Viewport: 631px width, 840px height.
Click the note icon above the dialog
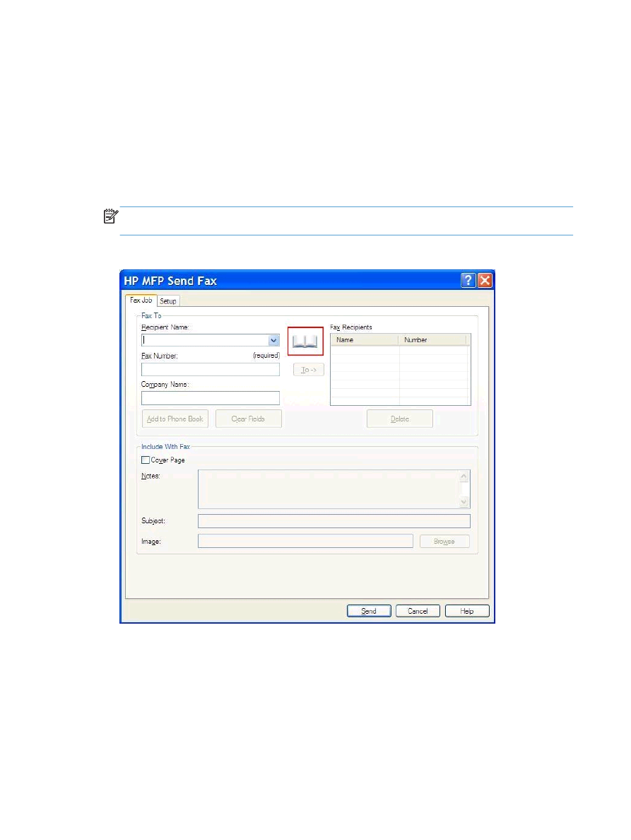pyautogui.click(x=111, y=216)
